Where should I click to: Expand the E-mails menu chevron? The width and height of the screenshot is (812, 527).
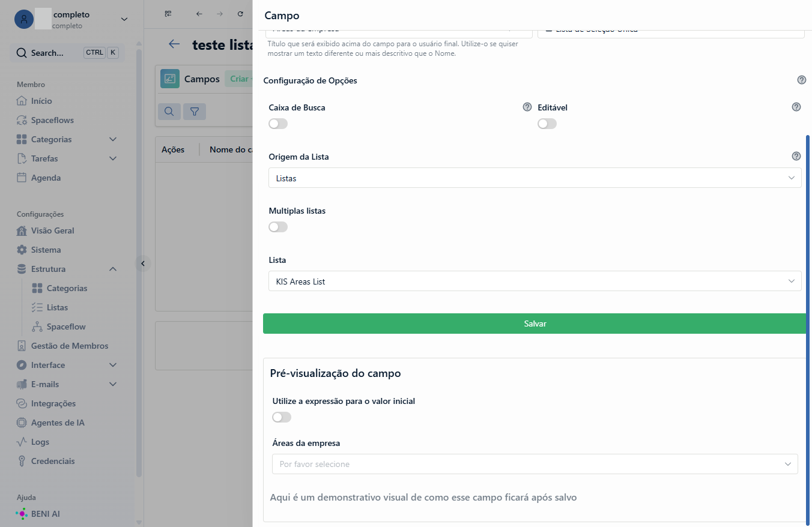click(x=113, y=384)
